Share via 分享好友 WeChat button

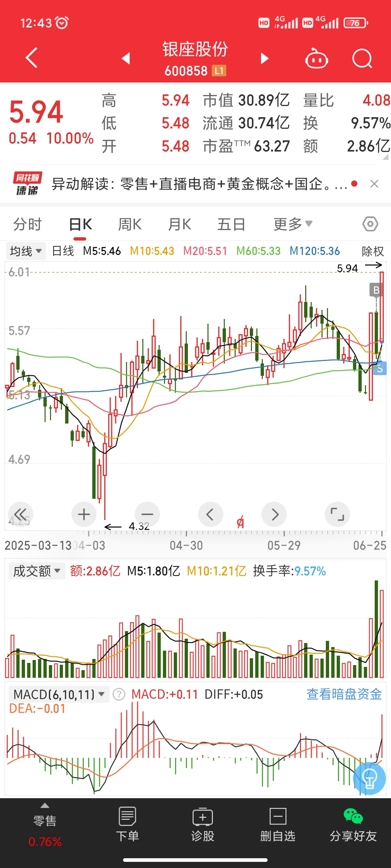353,825
